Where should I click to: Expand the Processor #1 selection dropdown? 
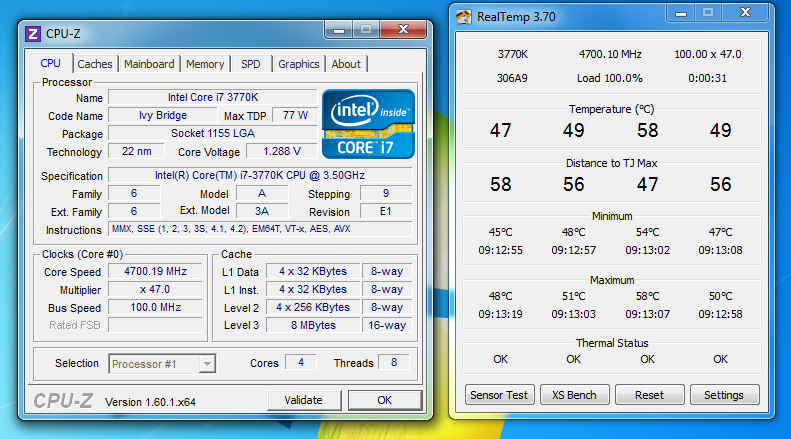207,364
